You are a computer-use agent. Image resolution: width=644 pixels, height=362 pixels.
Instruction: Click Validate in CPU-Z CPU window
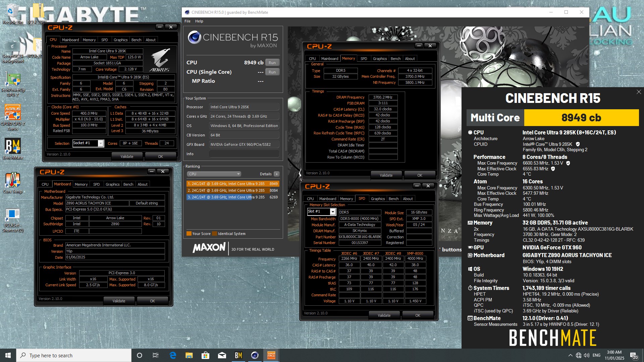(127, 157)
